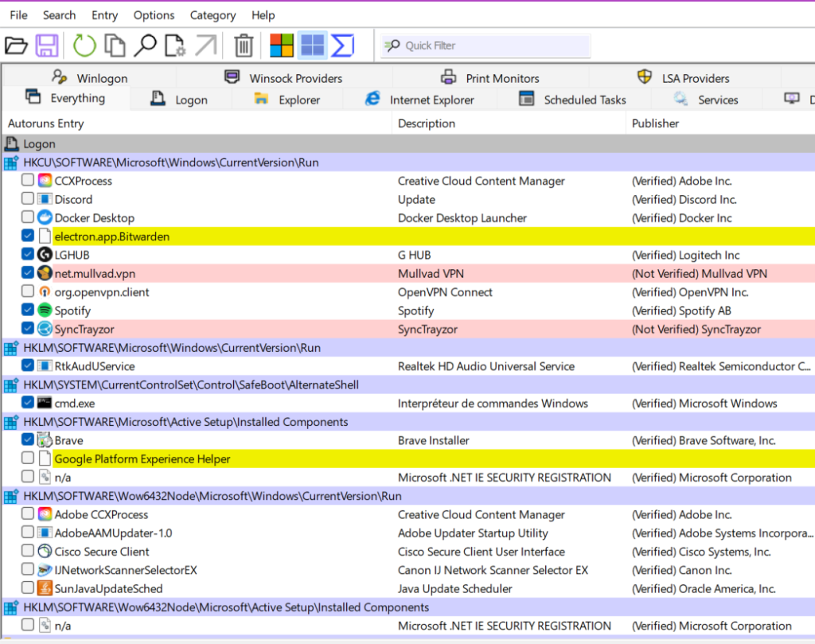Viewport: 815px width, 644px height.
Task: Enable the Discord autorun checkbox
Action: point(28,198)
